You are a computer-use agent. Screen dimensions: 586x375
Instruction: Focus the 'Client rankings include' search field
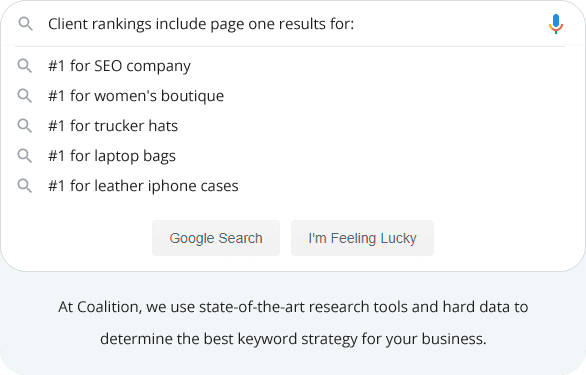(290, 24)
